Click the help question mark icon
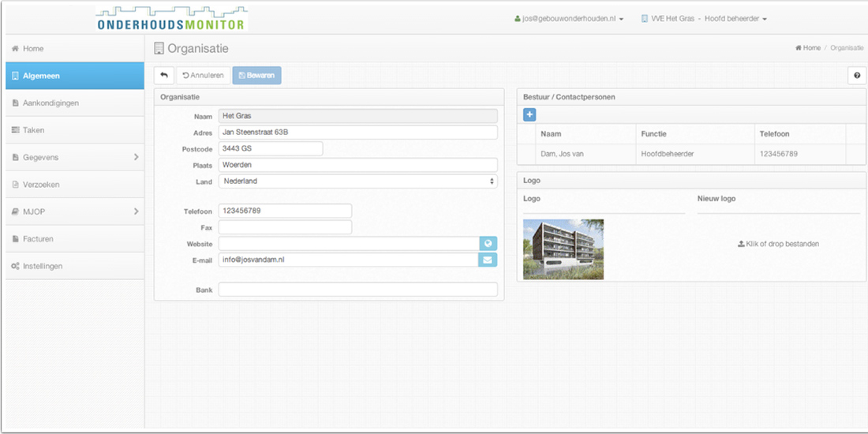 point(856,76)
